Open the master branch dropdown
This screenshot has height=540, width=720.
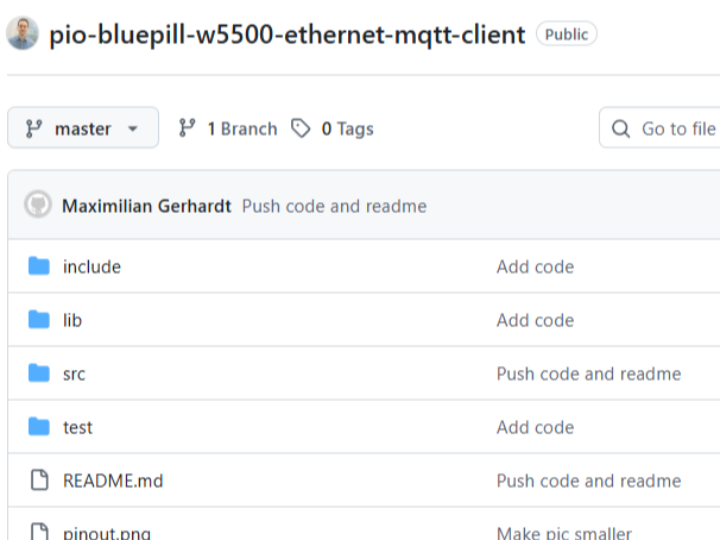pos(83,129)
